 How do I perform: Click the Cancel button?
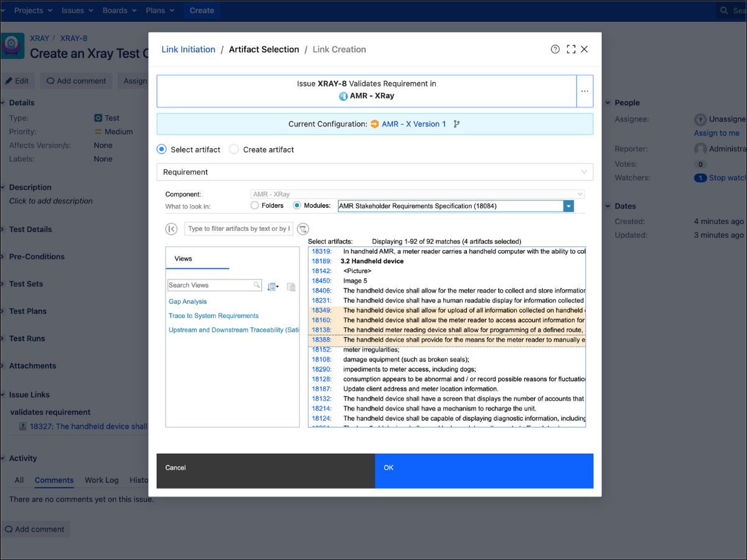266,471
